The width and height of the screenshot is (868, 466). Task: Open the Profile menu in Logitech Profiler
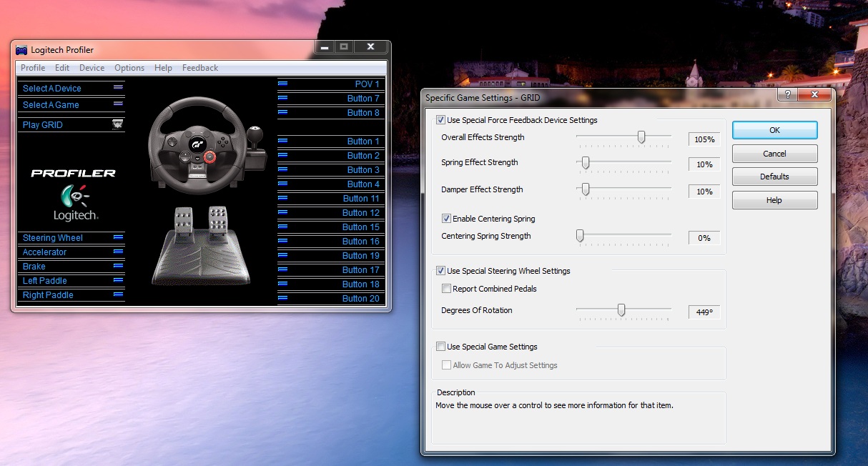click(33, 68)
